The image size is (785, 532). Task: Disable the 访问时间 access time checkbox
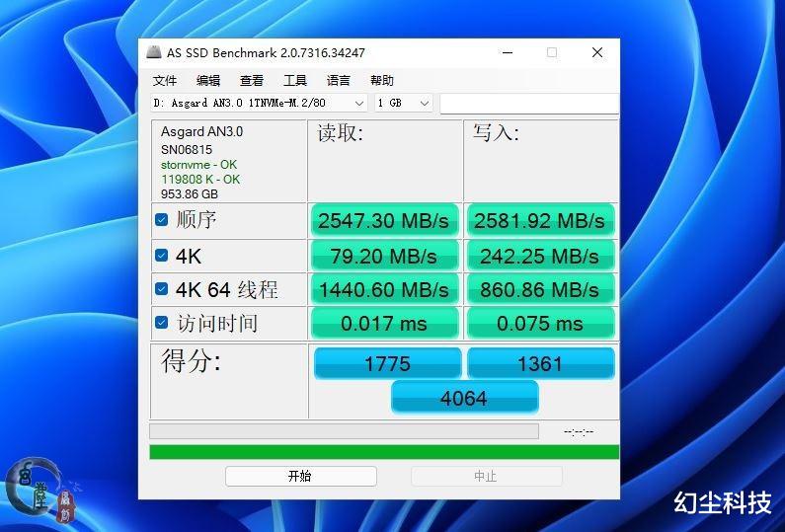pos(161,323)
